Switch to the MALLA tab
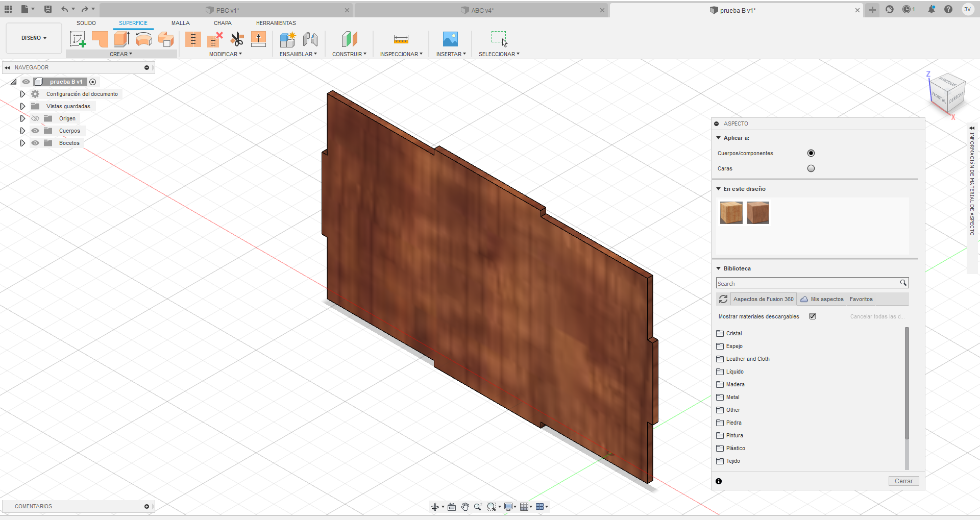The height and width of the screenshot is (520, 980). pos(181,23)
